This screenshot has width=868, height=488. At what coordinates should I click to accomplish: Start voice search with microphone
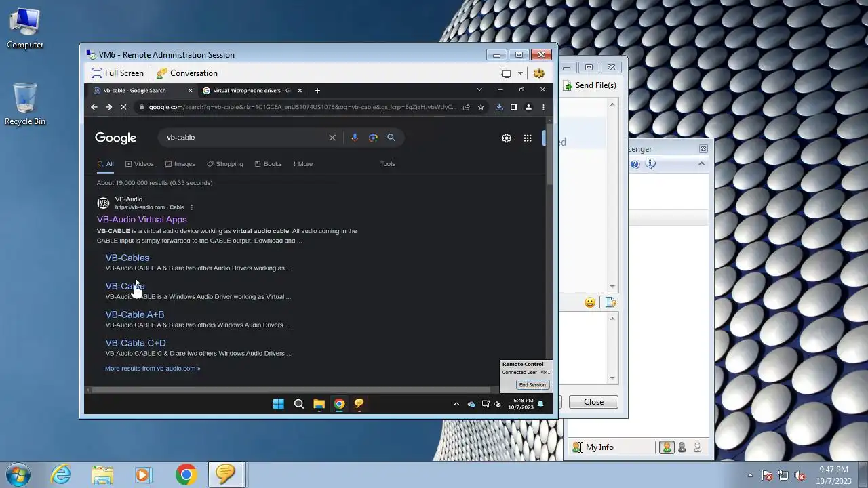pyautogui.click(x=354, y=138)
